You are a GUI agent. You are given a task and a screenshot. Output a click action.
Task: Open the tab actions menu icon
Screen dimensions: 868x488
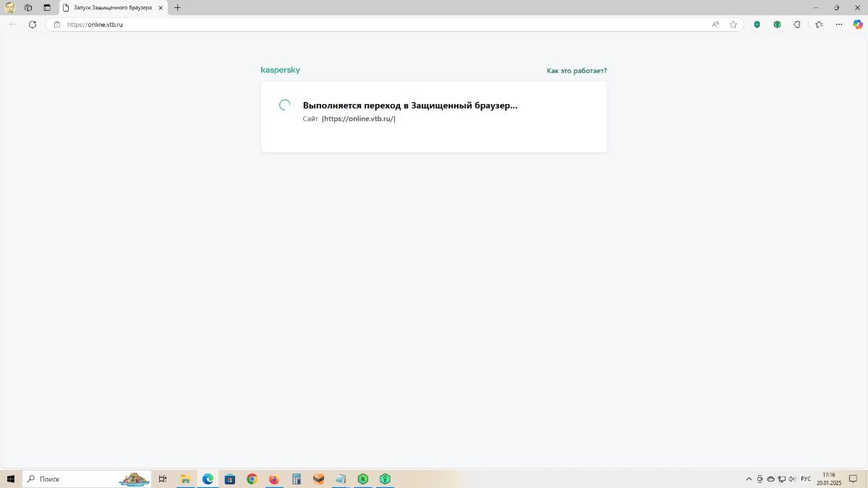[47, 8]
